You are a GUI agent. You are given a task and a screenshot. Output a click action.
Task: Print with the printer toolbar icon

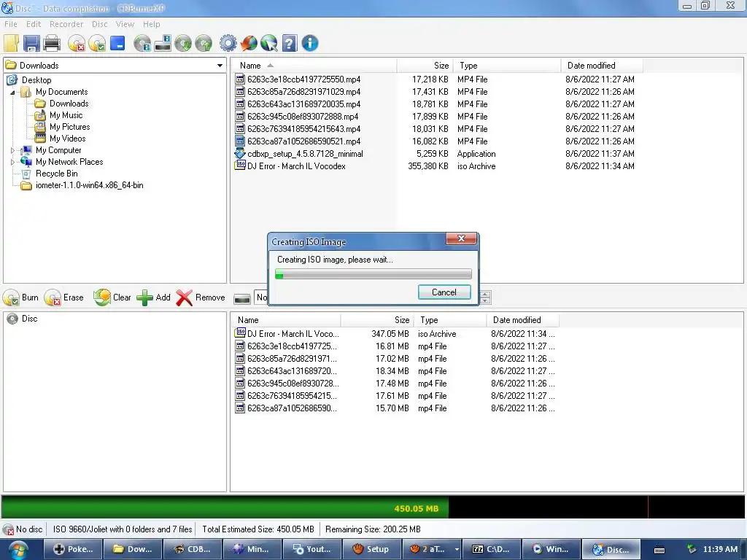click(52, 43)
